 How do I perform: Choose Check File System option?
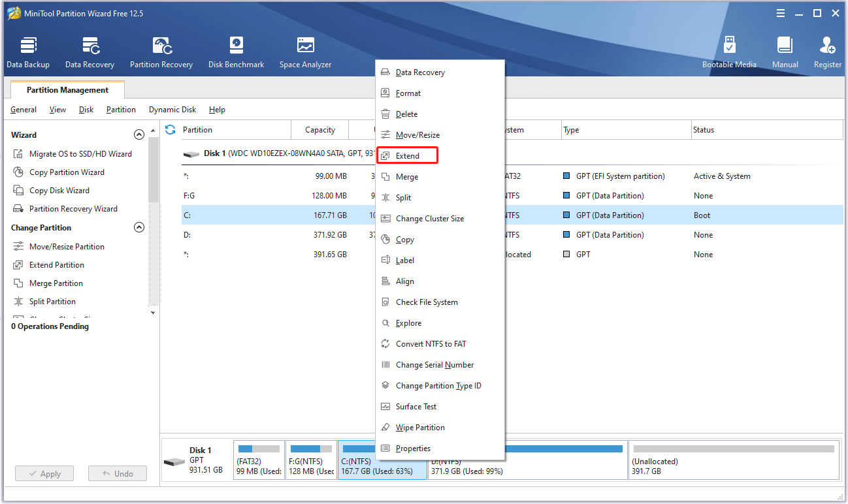(x=439, y=302)
